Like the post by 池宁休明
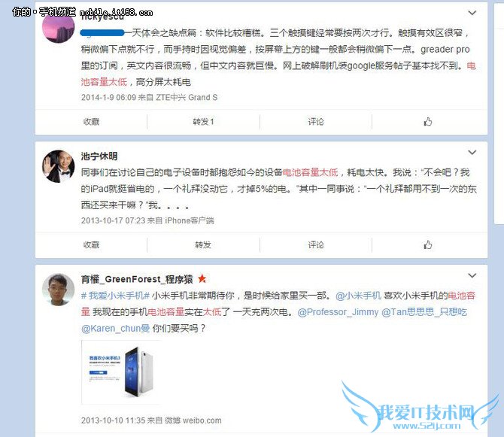This screenshot has height=437, width=504. (427, 245)
